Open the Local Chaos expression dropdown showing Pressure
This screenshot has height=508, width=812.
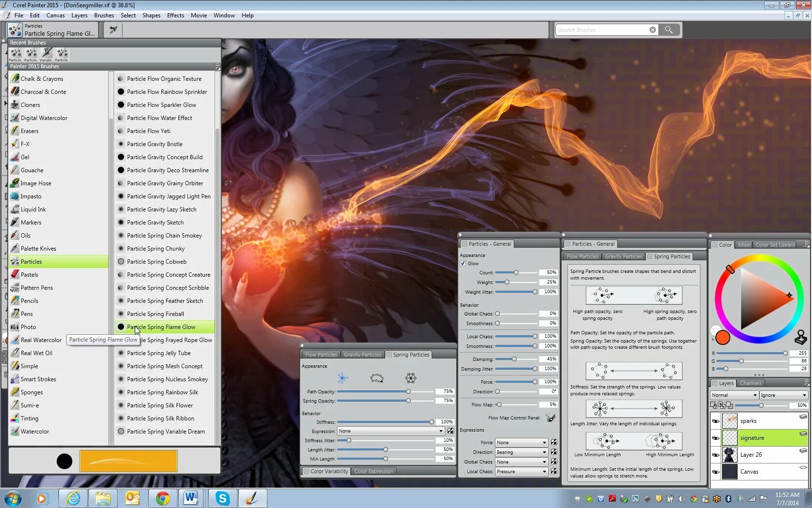click(522, 471)
